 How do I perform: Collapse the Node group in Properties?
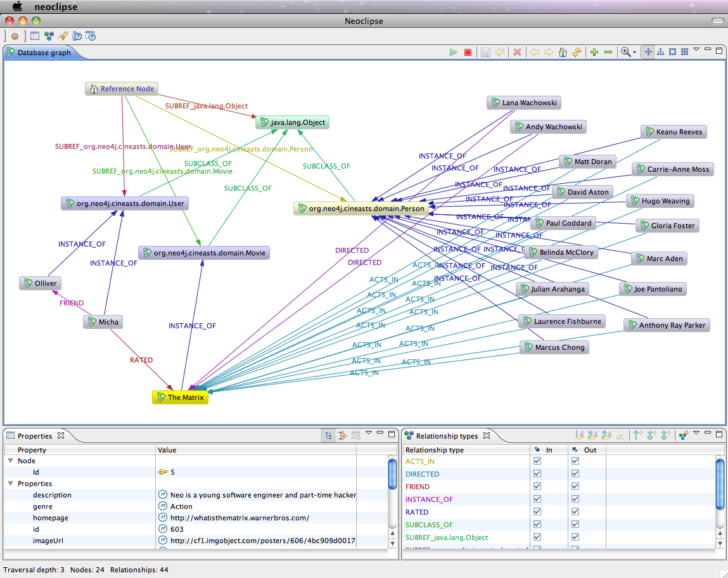[x=11, y=461]
